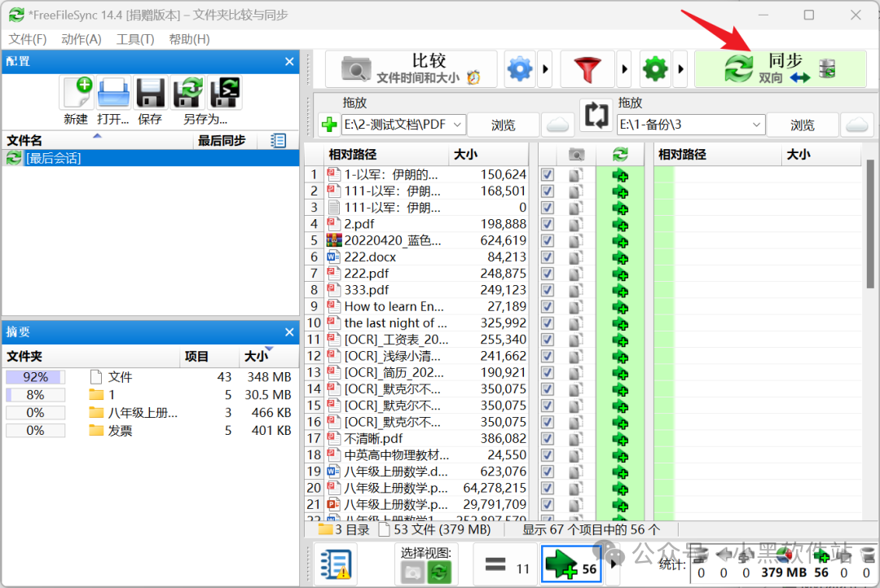Screen dimensions: 880x588
Task: Select action view green sync icon under 选择视图
Action: click(x=439, y=573)
